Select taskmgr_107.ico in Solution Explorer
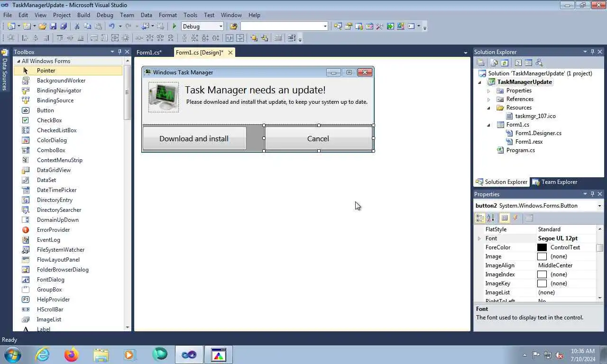Screen dimensions: 607x364 coord(535,116)
